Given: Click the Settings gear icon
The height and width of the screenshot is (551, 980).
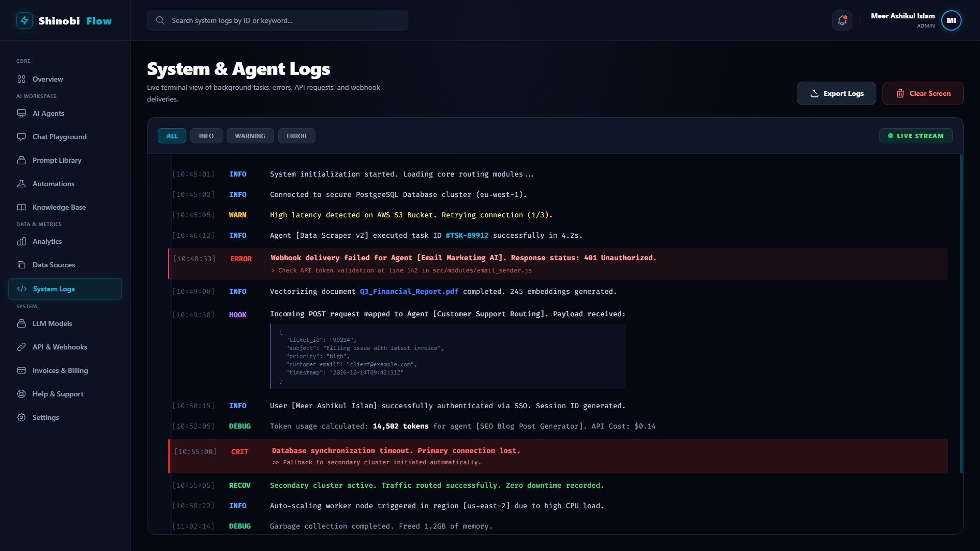Looking at the screenshot, I should (x=21, y=417).
